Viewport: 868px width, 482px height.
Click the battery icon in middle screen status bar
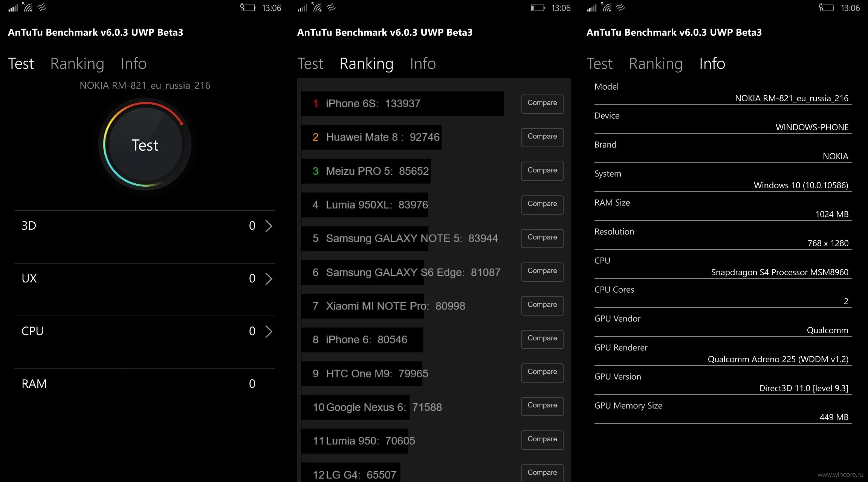coord(538,8)
